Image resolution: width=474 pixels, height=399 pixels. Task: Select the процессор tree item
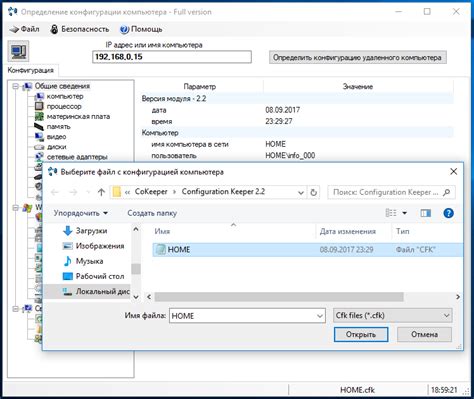point(64,106)
